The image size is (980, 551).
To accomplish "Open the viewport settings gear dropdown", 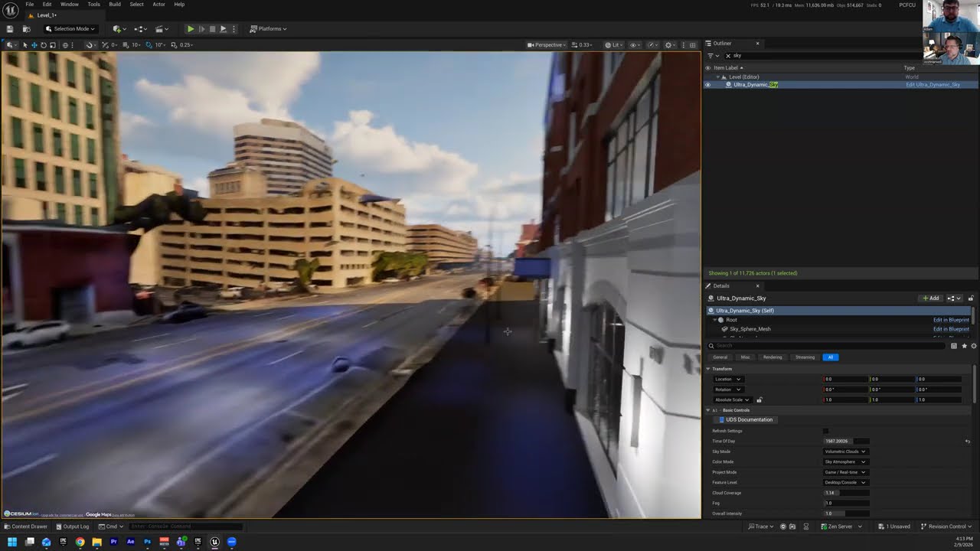I will (670, 45).
